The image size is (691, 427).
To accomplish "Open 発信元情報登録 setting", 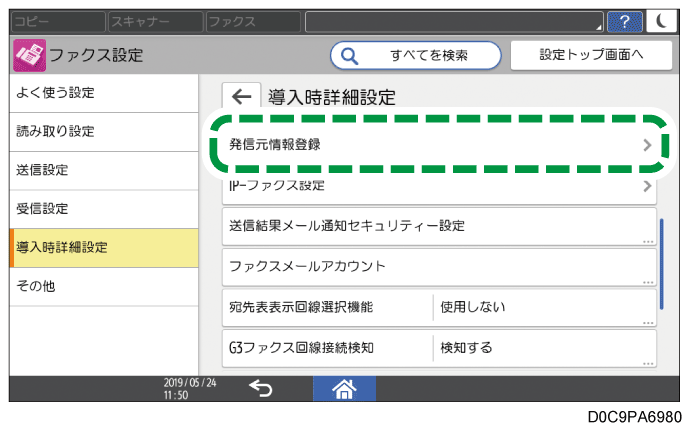I will pyautogui.click(x=439, y=145).
